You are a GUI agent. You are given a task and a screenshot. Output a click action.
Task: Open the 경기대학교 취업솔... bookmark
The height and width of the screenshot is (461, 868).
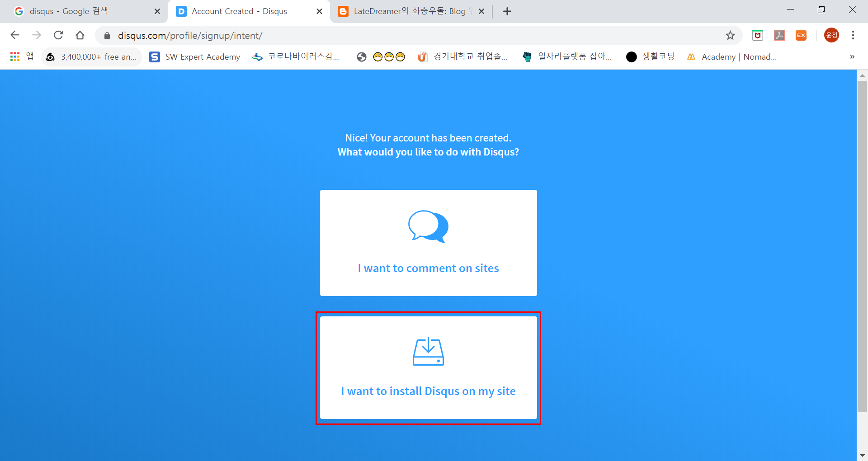(463, 56)
